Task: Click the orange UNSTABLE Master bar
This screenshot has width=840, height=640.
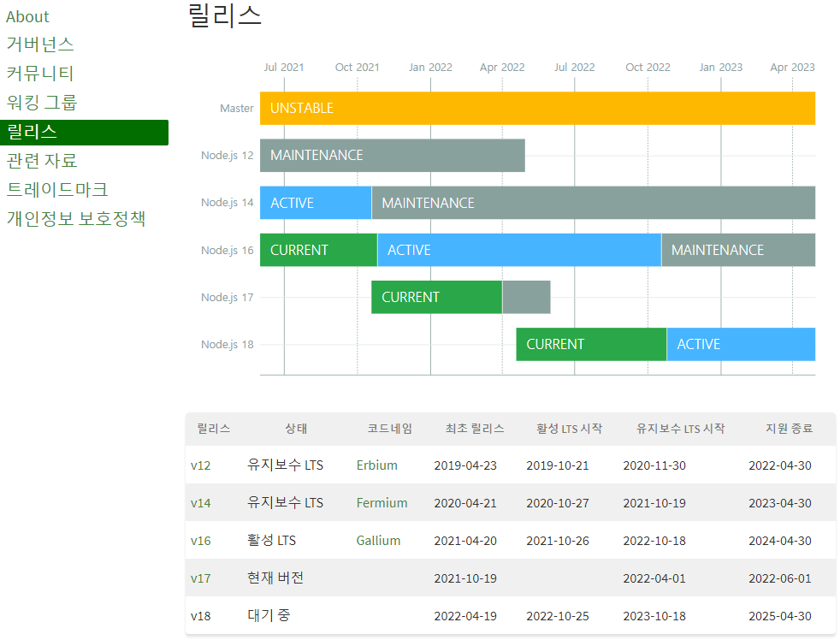Action: [537, 109]
